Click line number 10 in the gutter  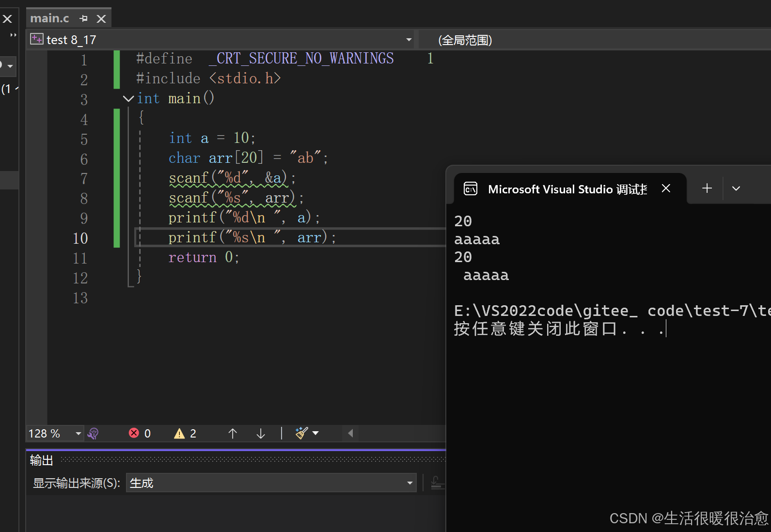point(80,238)
